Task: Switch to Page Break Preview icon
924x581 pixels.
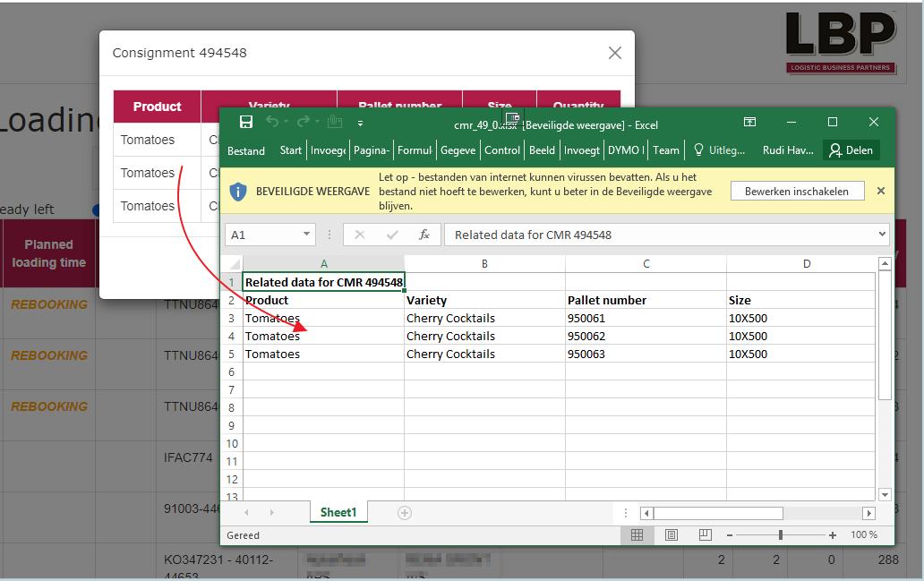Action: pos(705,535)
